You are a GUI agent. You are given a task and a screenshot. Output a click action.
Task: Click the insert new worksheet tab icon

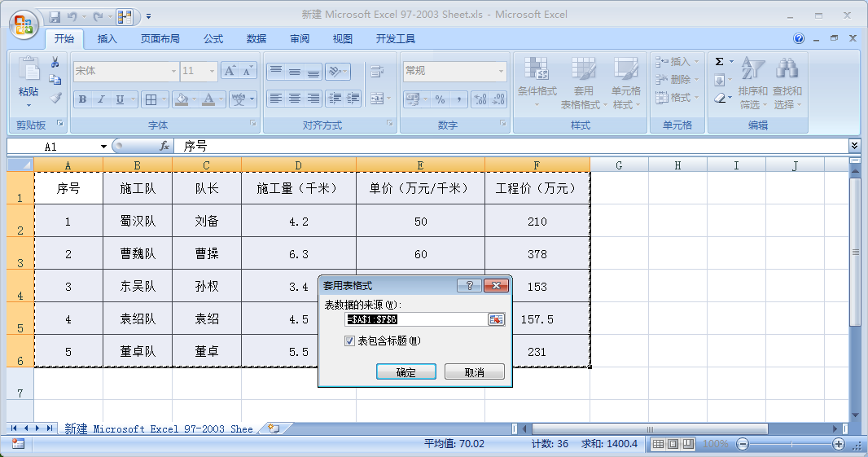click(x=274, y=428)
